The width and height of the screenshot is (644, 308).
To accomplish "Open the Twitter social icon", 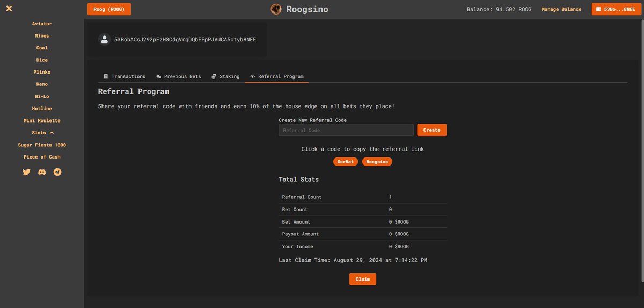I will [x=26, y=172].
